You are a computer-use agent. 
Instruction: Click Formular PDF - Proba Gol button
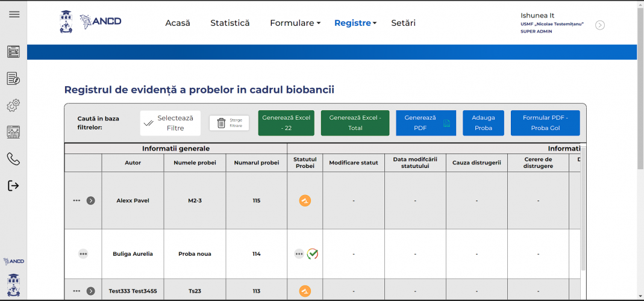[x=545, y=123]
